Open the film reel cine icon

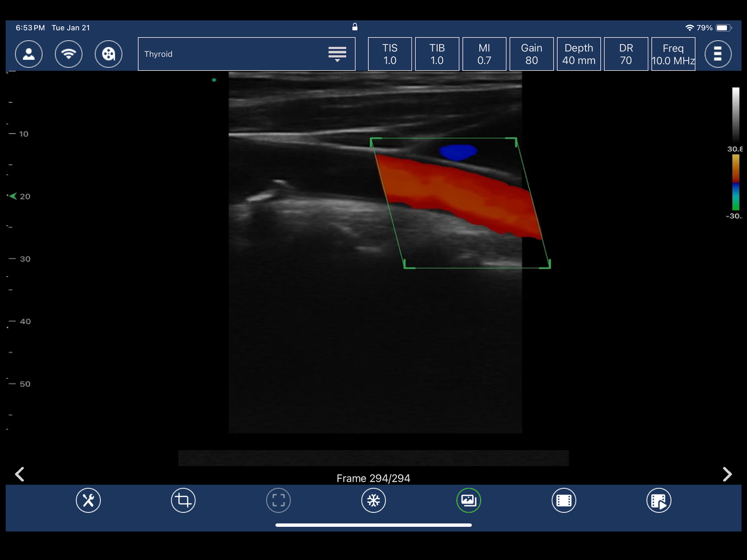click(108, 54)
